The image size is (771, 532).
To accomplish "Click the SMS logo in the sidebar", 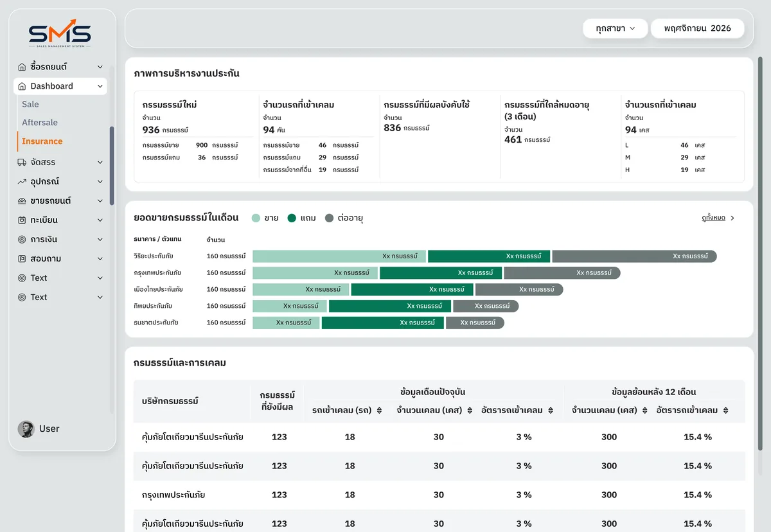I will point(60,33).
